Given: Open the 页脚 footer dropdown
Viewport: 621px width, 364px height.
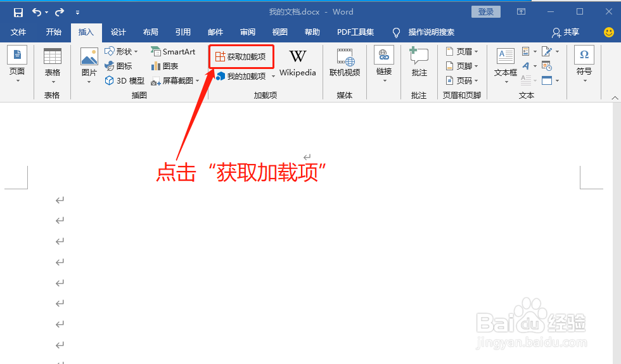Looking at the screenshot, I should 462,66.
